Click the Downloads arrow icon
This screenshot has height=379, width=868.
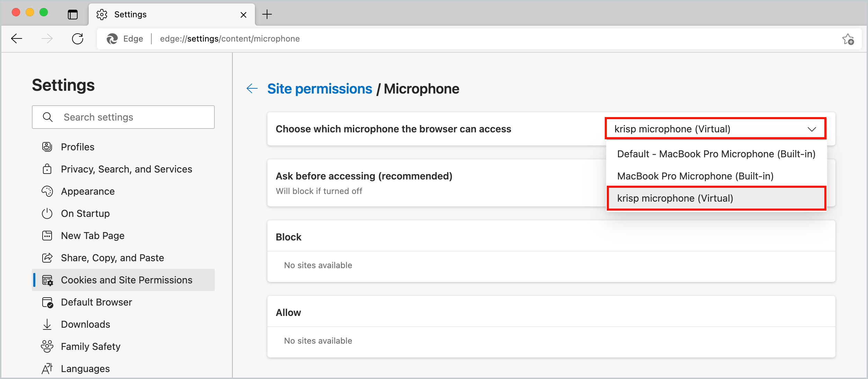[47, 324]
